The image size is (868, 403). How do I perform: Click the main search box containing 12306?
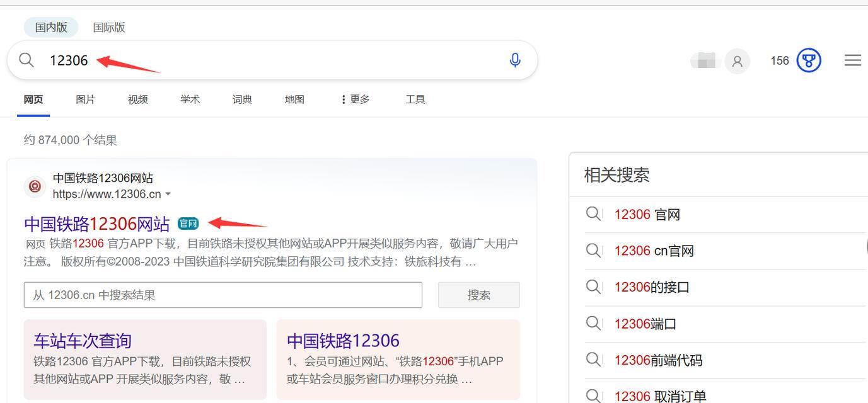point(272,60)
